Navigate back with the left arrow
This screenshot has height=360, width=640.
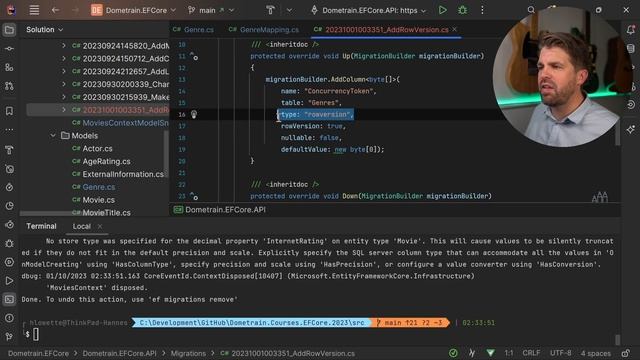pos(56,10)
